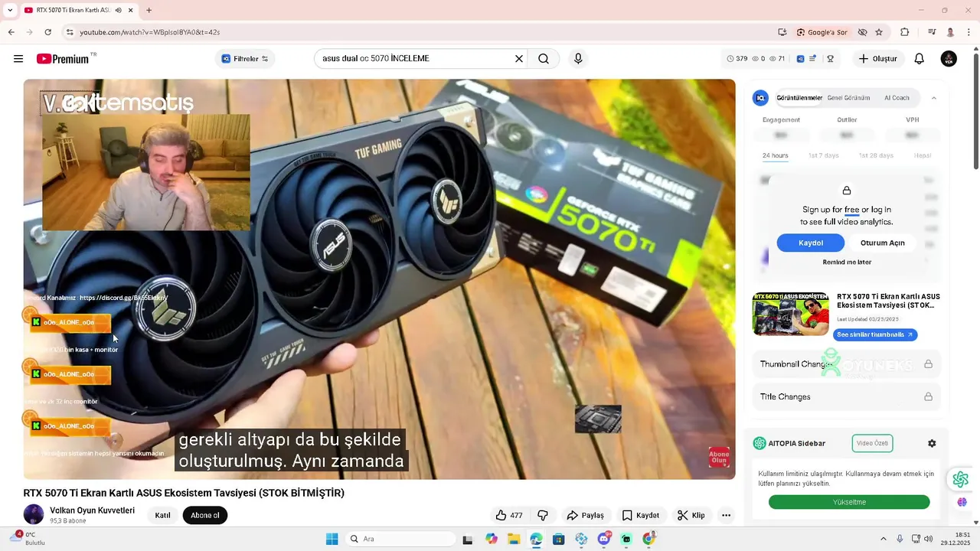The image size is (980, 551).
Task: Open Volkan Oyun Kuvvetleri channel name link
Action: pos(92,510)
